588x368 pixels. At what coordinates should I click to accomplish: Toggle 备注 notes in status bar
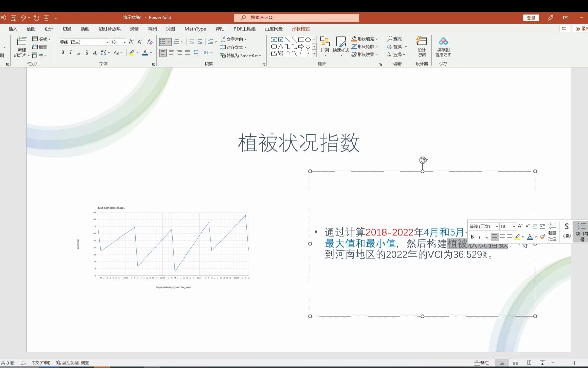coord(481,363)
